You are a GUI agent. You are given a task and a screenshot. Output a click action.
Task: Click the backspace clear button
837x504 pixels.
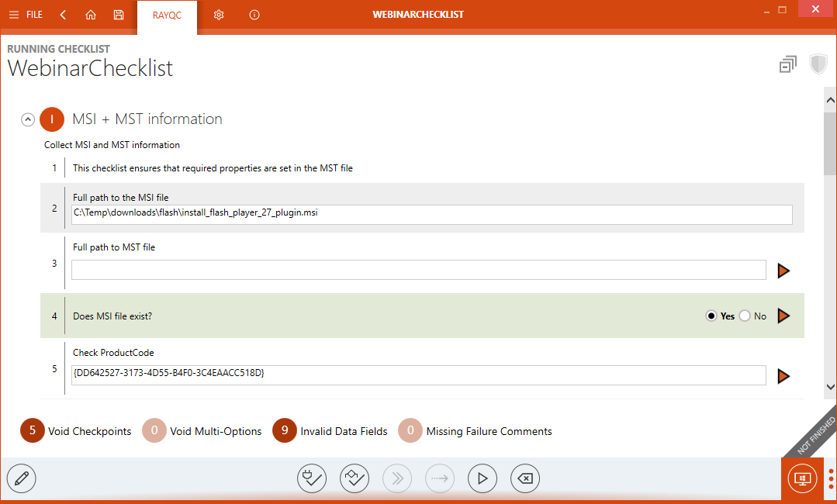click(525, 478)
